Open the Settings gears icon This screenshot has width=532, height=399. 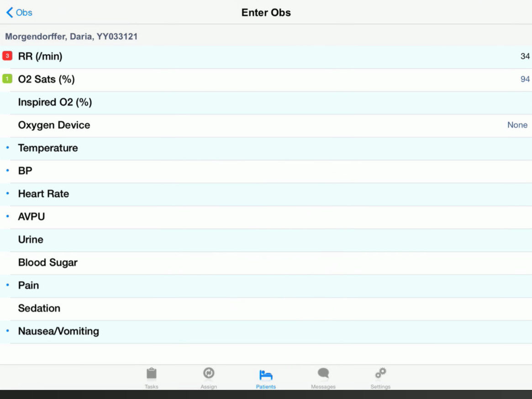coord(380,373)
